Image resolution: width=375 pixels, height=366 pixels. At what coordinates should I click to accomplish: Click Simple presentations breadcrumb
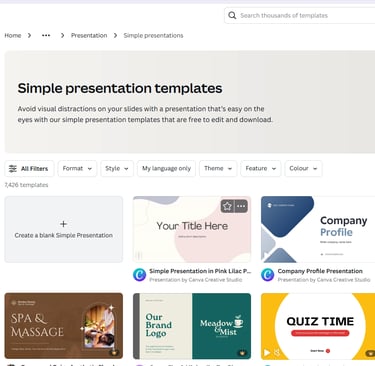click(x=153, y=35)
